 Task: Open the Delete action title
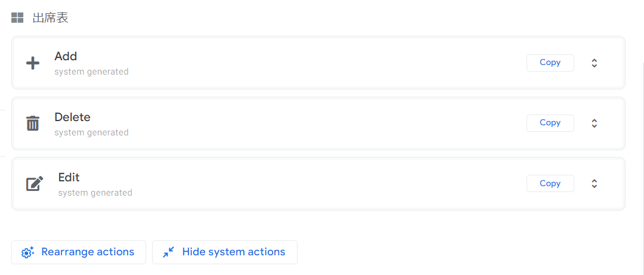(x=72, y=117)
